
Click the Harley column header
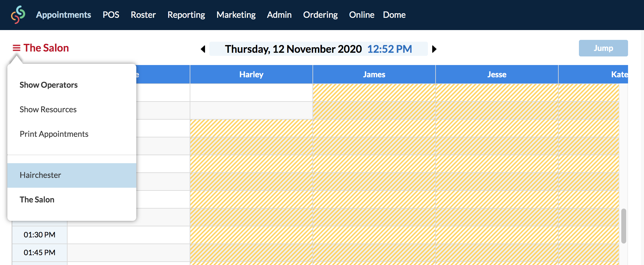[251, 74]
